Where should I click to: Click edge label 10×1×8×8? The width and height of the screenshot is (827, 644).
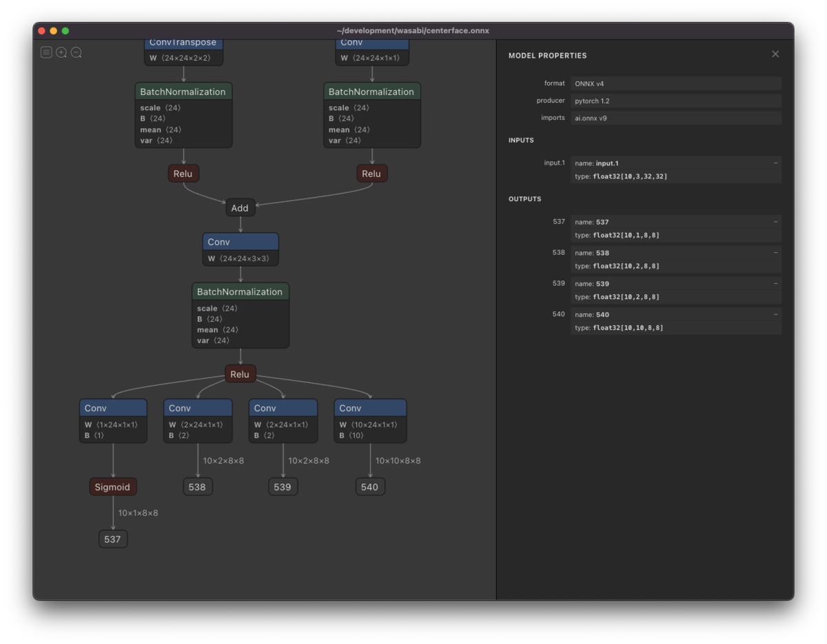[138, 513]
